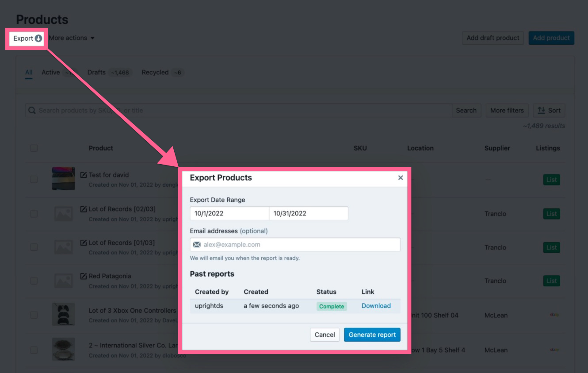Viewport: 588px width, 373px height.
Task: Open the More actions dropdown
Action: point(72,38)
